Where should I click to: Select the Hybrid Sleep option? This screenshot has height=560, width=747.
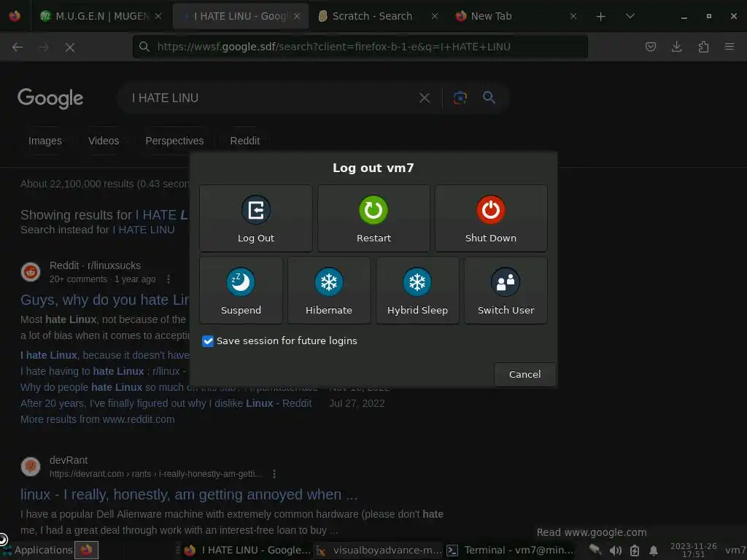point(417,290)
